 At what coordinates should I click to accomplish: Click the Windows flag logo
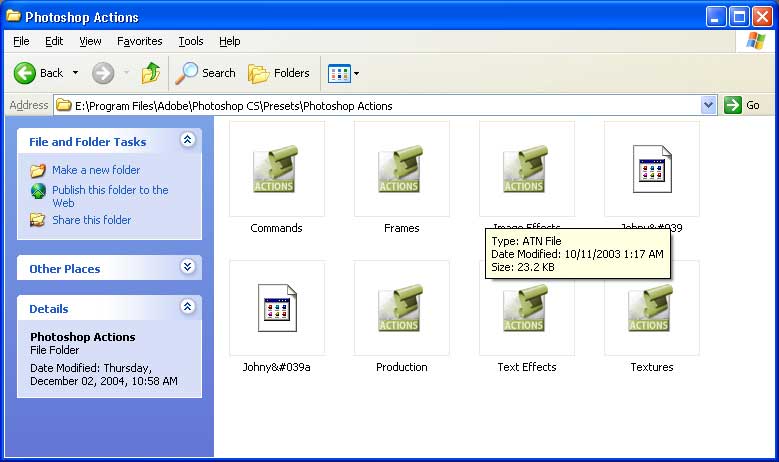[755, 41]
